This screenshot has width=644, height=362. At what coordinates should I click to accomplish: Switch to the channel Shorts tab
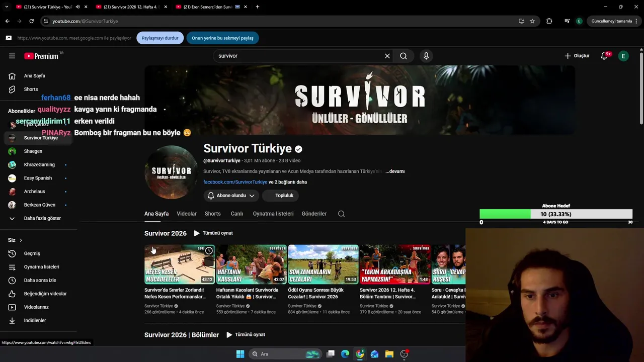tap(213, 214)
